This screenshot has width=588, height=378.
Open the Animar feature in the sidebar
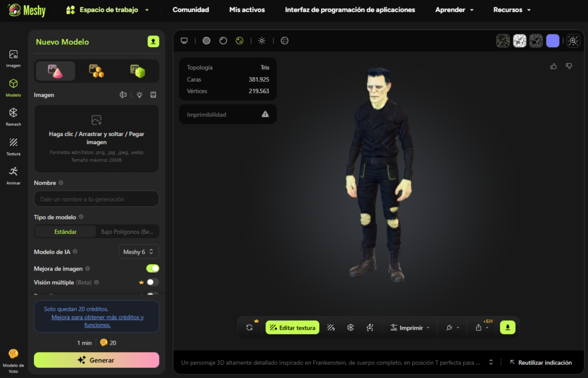coord(13,173)
